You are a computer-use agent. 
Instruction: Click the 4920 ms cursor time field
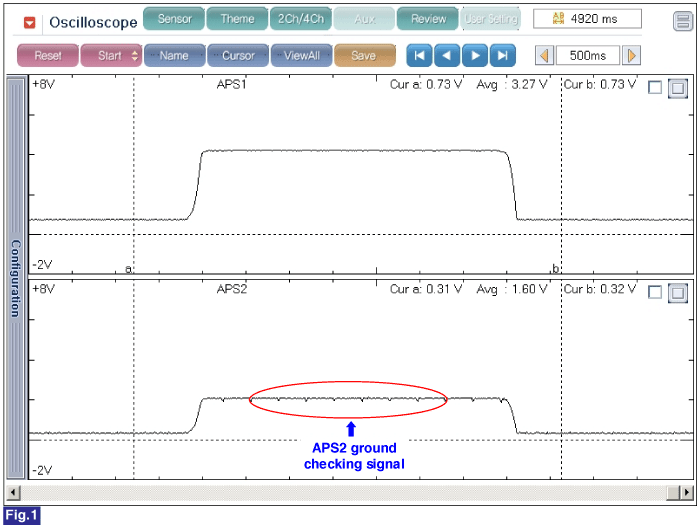click(588, 19)
